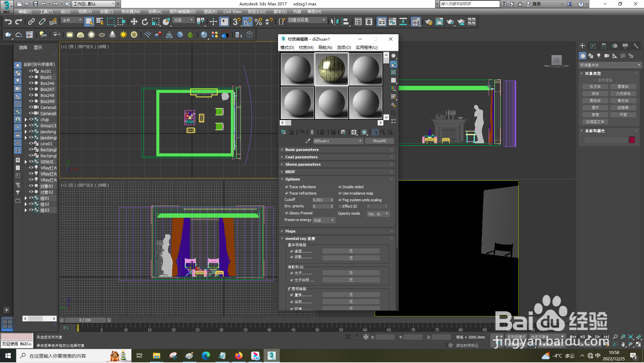Delete material using the trash icon
This screenshot has height=363, width=644.
click(x=312, y=132)
